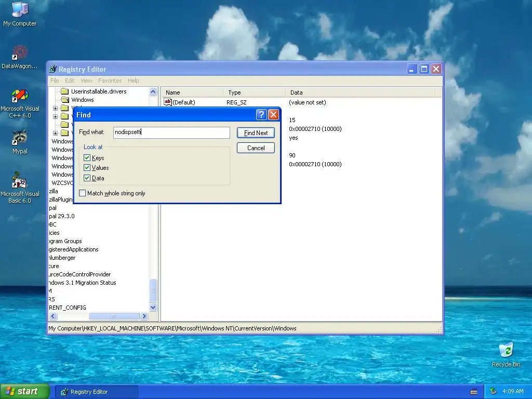Screen dimensions: 532x399
Task: Click the Start button
Action: tap(24, 391)
